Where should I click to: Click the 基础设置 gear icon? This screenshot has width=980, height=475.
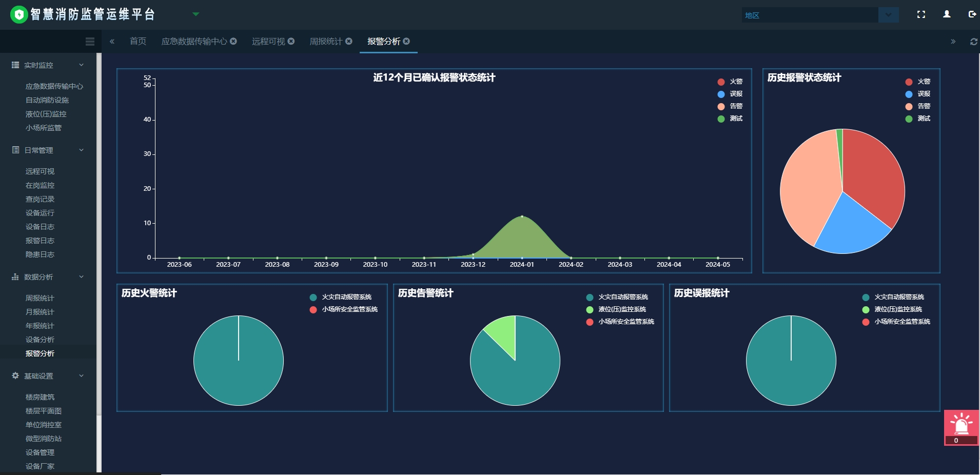point(15,376)
